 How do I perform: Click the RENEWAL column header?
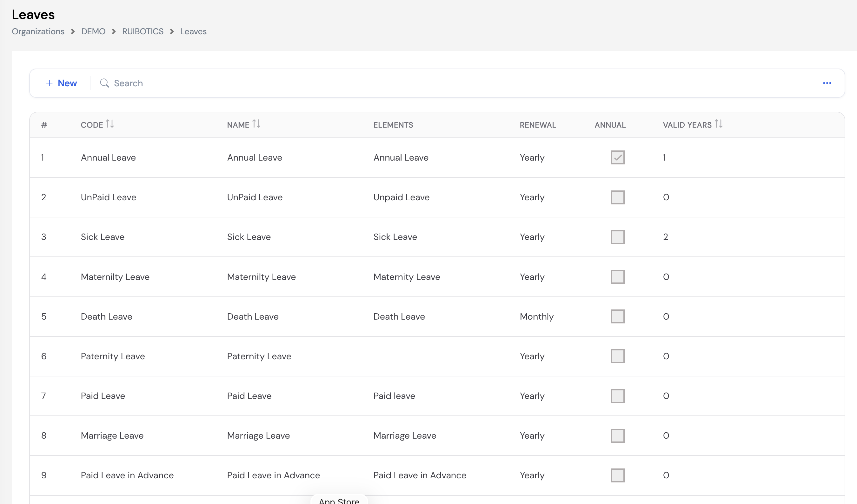pyautogui.click(x=538, y=125)
